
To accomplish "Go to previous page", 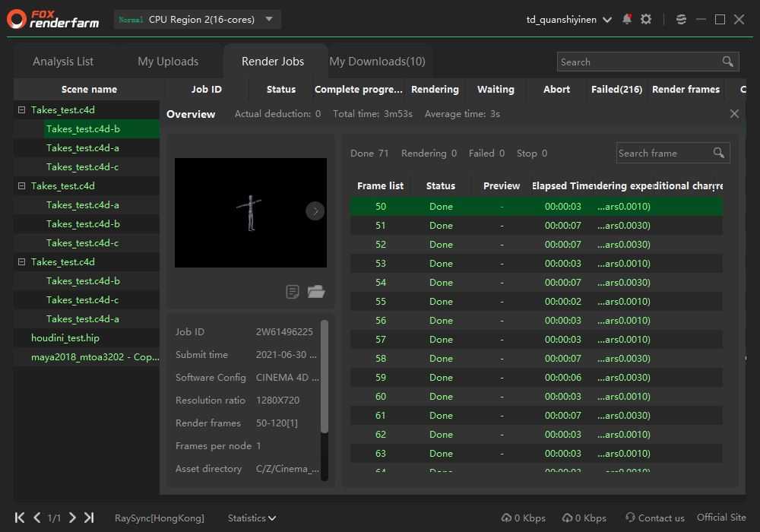I will [x=36, y=518].
